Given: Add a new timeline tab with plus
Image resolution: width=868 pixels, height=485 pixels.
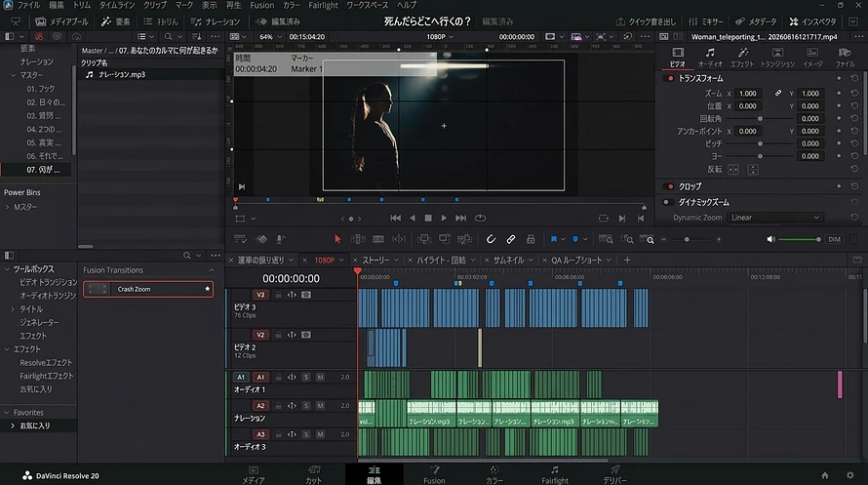Looking at the screenshot, I should coord(627,260).
